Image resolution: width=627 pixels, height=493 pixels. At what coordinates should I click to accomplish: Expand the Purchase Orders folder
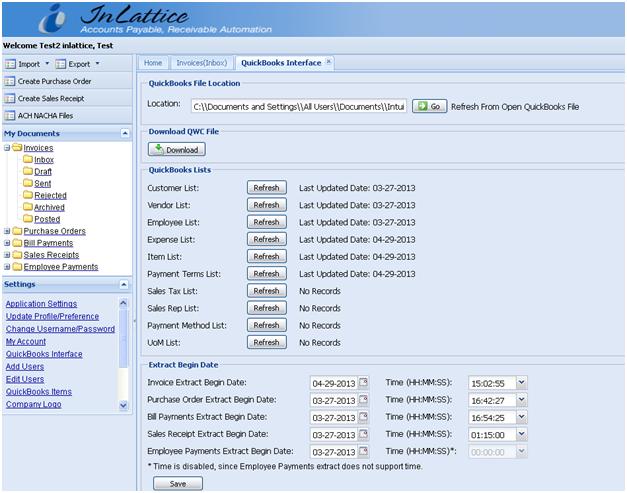(8, 231)
